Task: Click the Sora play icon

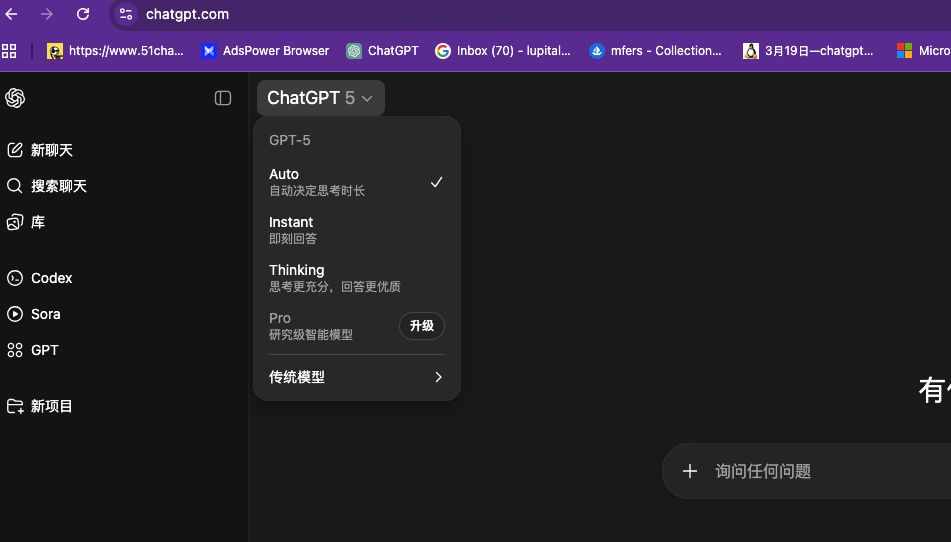Action: tap(15, 314)
